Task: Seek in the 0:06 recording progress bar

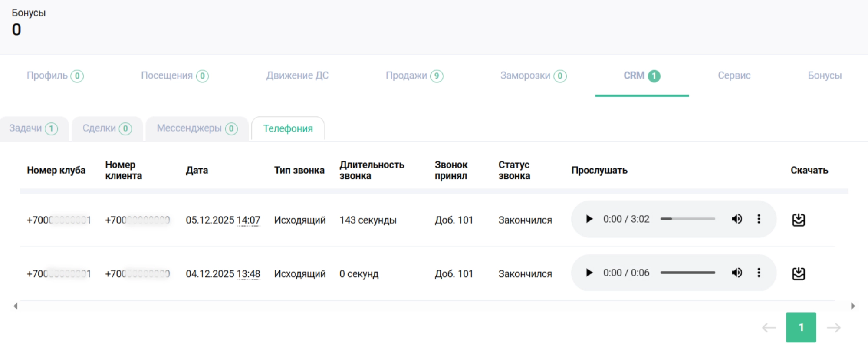Action: 688,273
